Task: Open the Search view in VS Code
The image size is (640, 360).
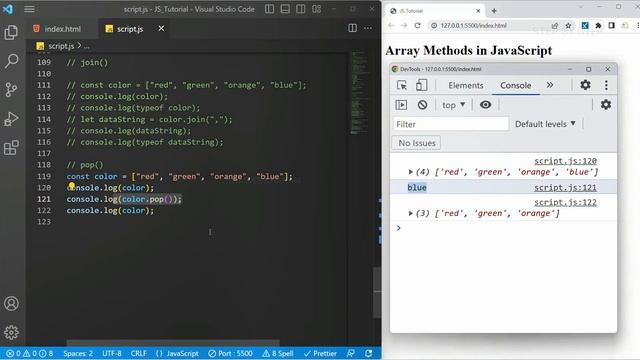Action: coord(11,61)
